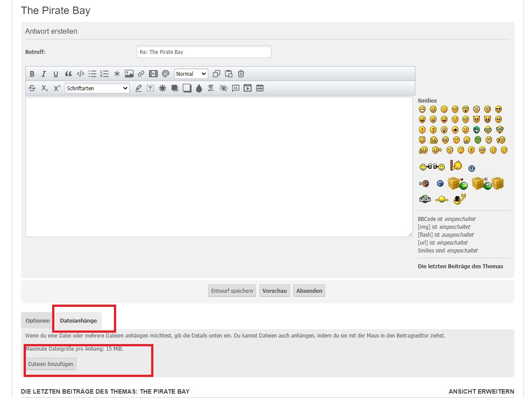
Task: Insert a URL with the link icon
Action: (141, 74)
